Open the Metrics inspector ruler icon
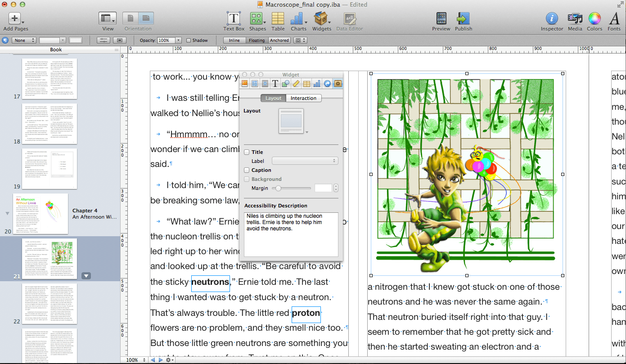 297,83
